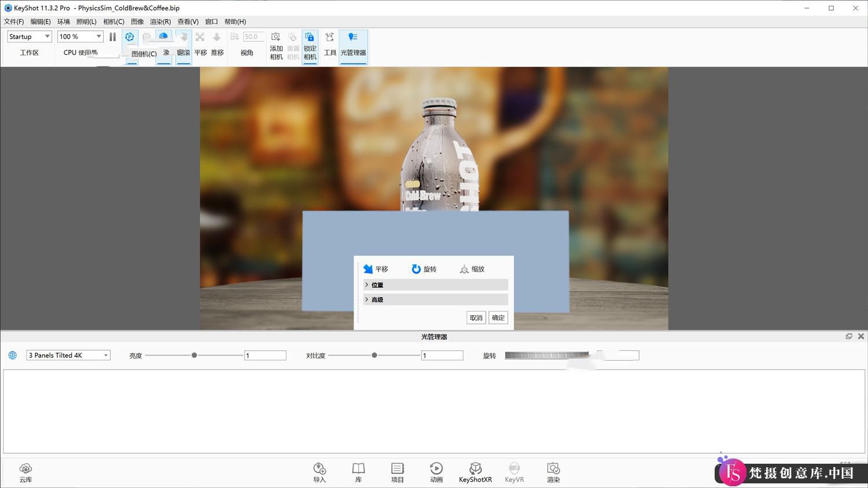Click the 取消 cancel button

click(x=476, y=317)
